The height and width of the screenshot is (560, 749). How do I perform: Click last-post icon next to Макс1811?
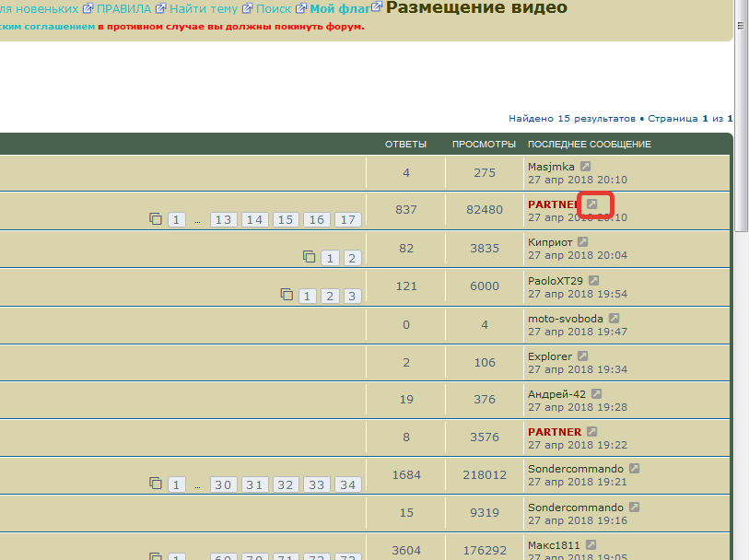click(x=591, y=545)
